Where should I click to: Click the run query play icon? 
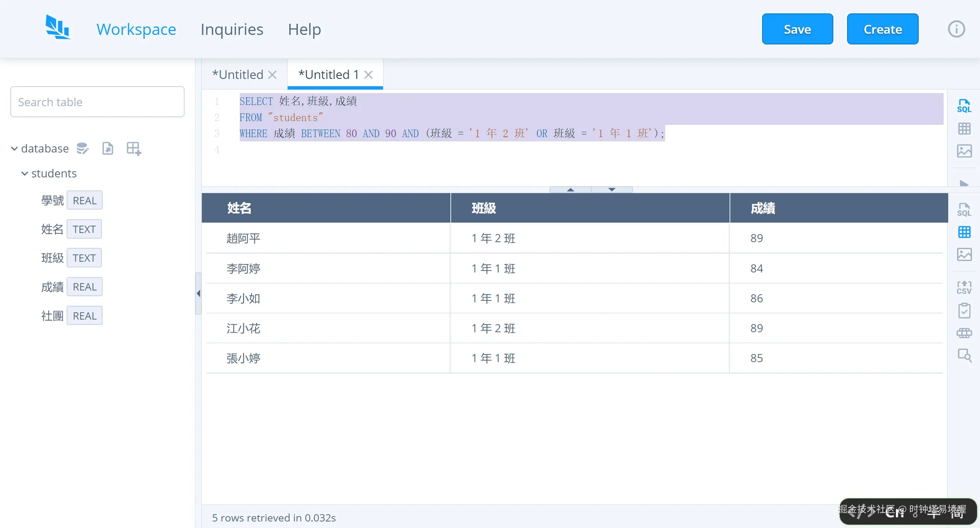click(964, 183)
